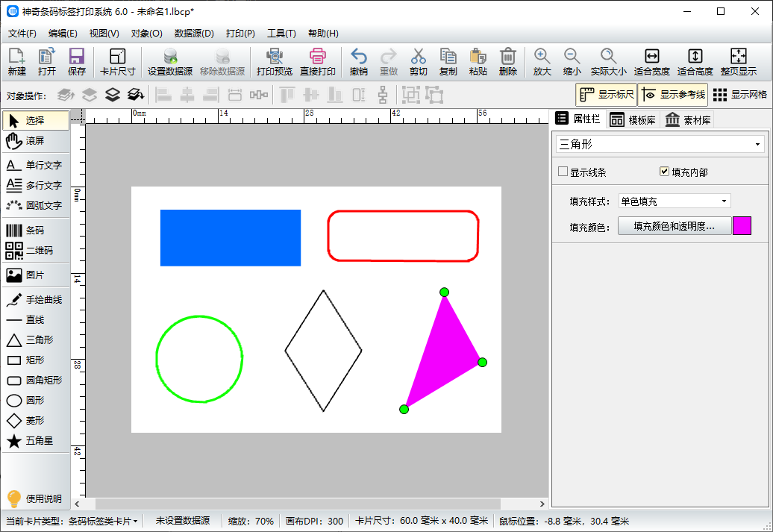Choose the 条码 barcode tool
Screen dimensions: 773x532
coord(36,231)
